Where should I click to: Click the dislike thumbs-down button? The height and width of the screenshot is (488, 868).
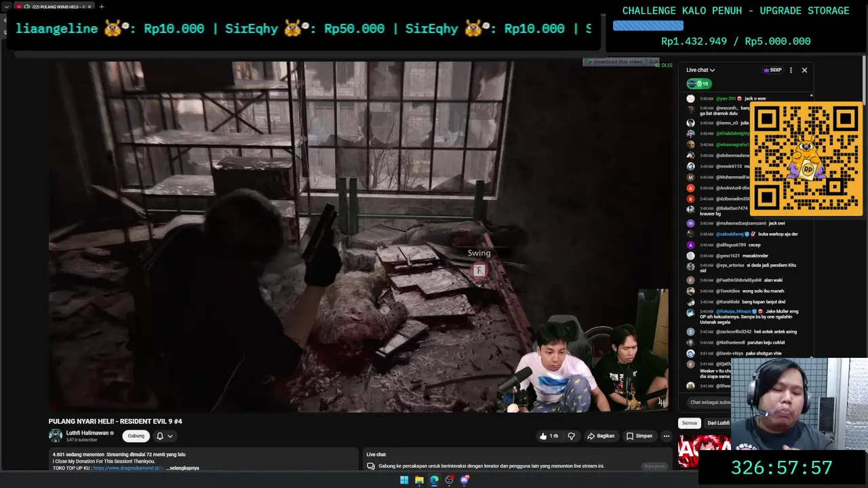coord(571,436)
